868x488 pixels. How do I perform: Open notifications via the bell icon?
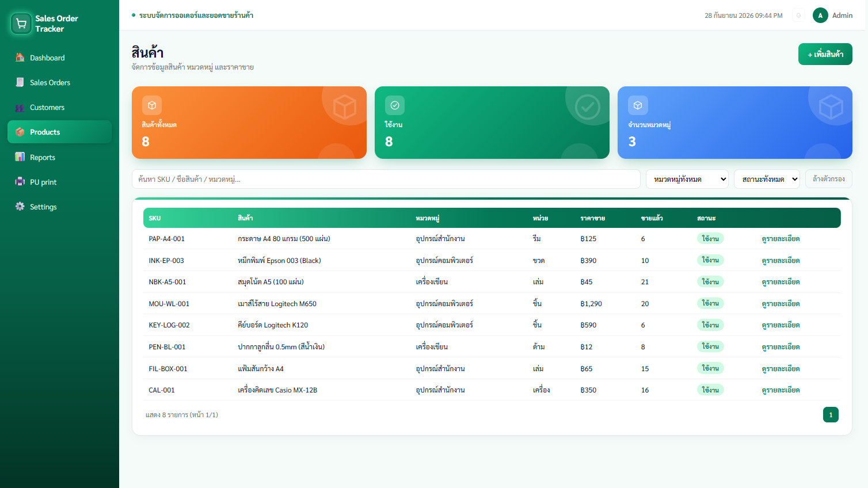[x=798, y=16]
